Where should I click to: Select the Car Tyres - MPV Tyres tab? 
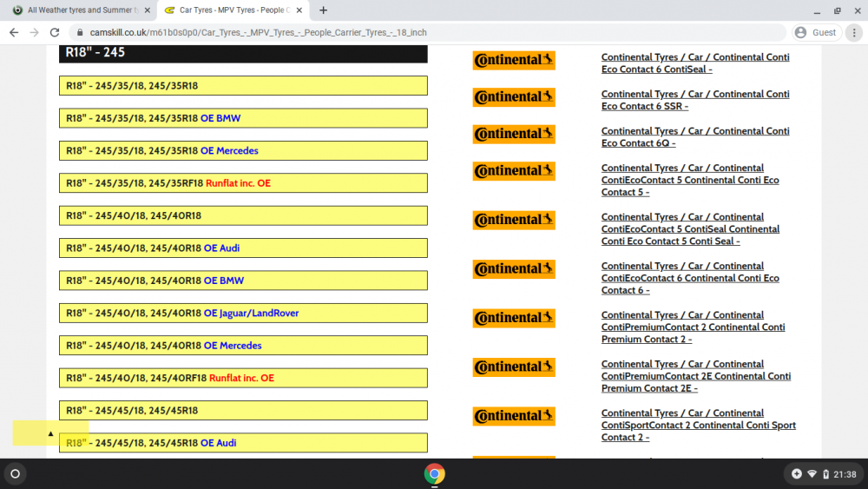coord(234,10)
